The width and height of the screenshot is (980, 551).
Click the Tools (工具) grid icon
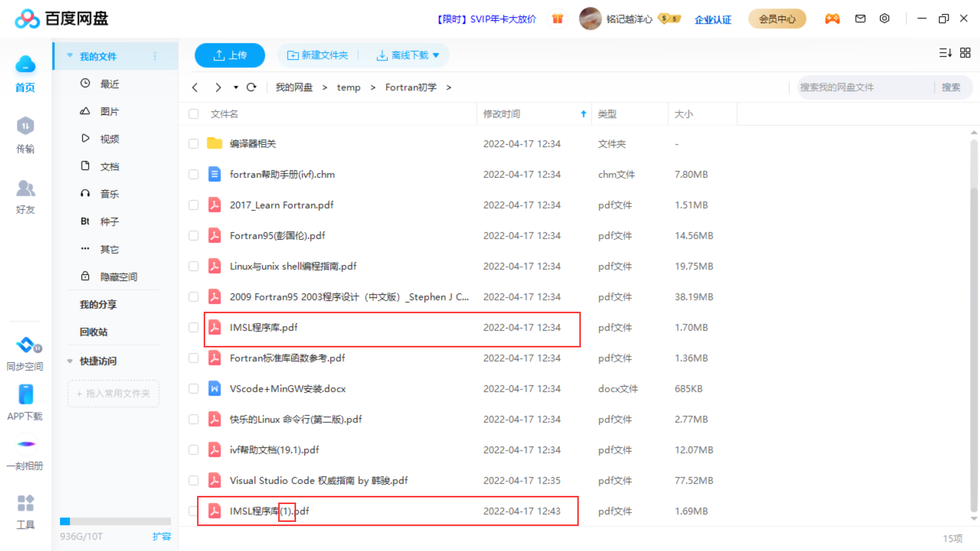tap(25, 503)
